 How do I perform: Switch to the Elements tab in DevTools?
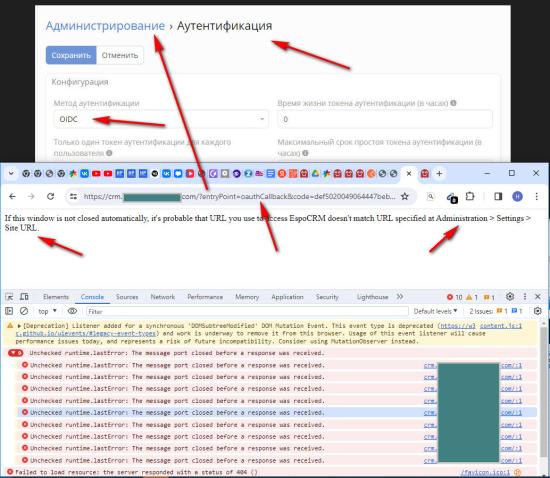point(56,297)
